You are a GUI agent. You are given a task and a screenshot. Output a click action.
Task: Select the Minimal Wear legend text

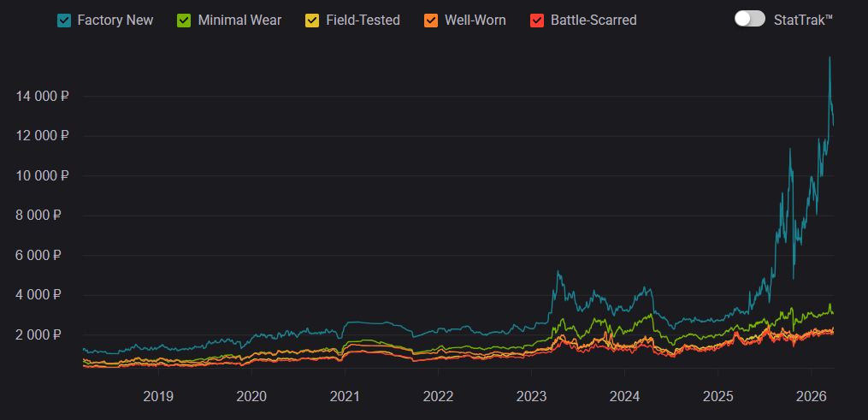point(239,20)
